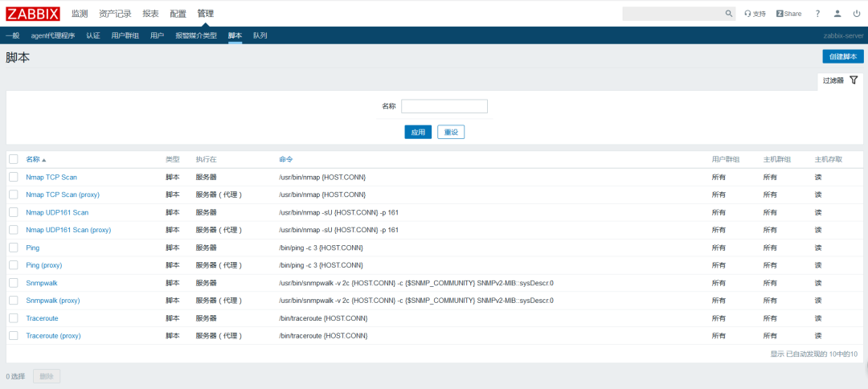The width and height of the screenshot is (868, 389).
Task: Check the Nmap UDP161 Scan (proxy) checkbox
Action: point(14,230)
